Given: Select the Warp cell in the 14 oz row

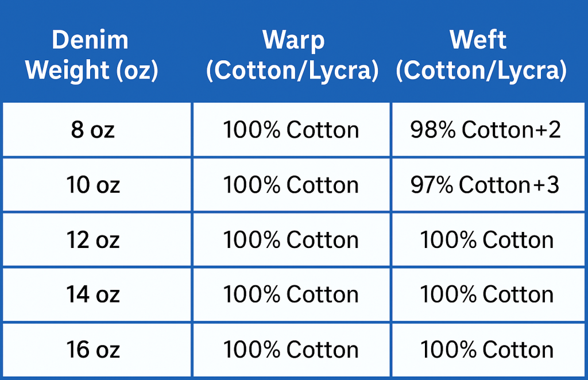Looking at the screenshot, I should point(291,295).
